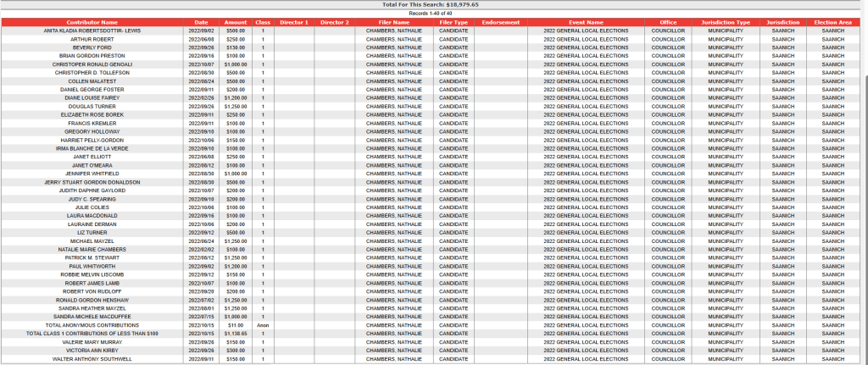This screenshot has height=365, width=868.
Task: Click Christoper Ronald Genoali's $1,000.00 amount
Action: (236, 64)
